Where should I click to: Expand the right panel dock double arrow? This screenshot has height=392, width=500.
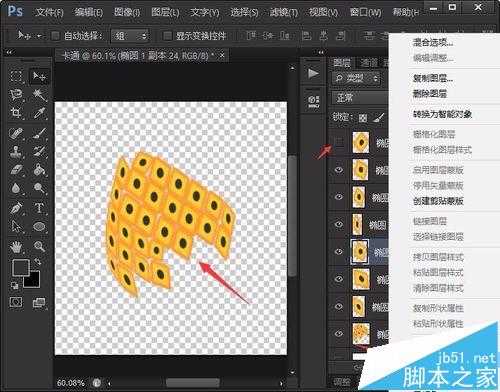pyautogui.click(x=320, y=52)
